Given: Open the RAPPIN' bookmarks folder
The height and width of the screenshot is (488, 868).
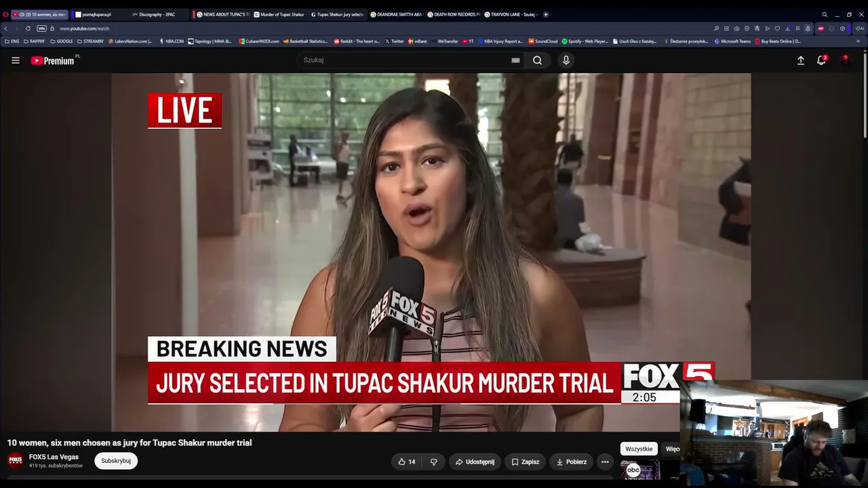Looking at the screenshot, I should point(34,41).
